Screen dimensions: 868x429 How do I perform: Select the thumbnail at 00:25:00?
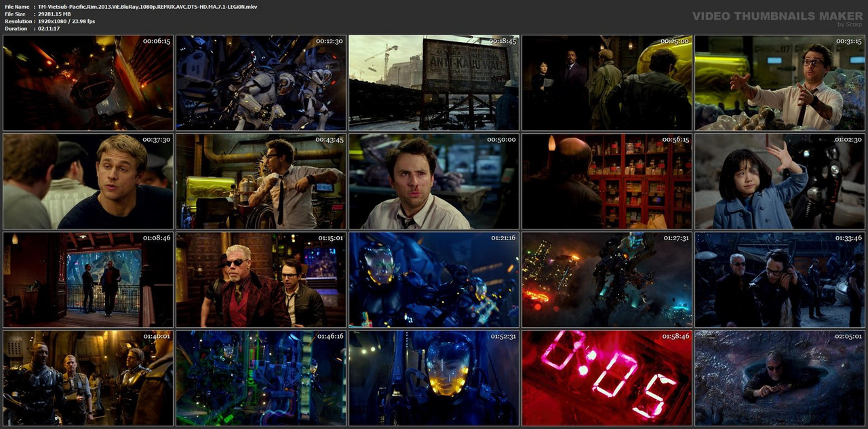coord(607,83)
